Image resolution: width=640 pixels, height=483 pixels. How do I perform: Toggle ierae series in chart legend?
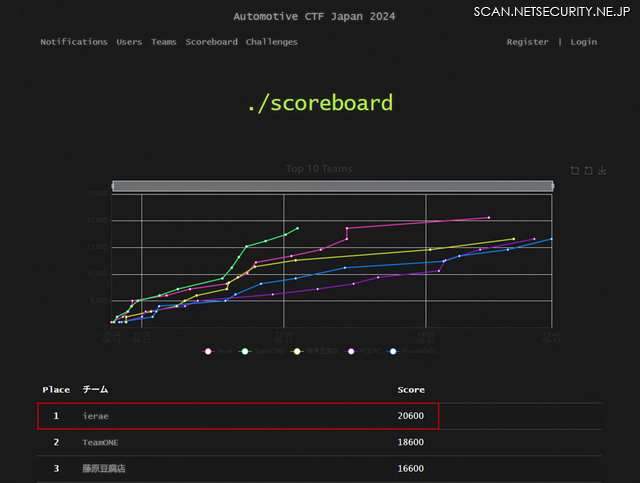tap(217, 351)
